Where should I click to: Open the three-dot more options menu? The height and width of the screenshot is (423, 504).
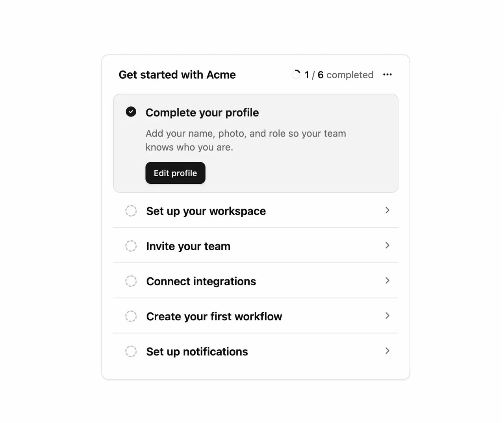[x=387, y=74]
